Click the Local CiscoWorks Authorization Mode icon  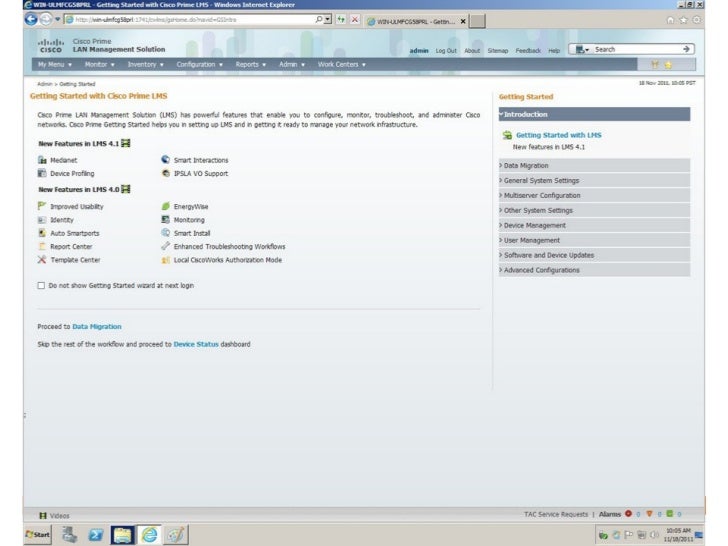pyautogui.click(x=165, y=260)
